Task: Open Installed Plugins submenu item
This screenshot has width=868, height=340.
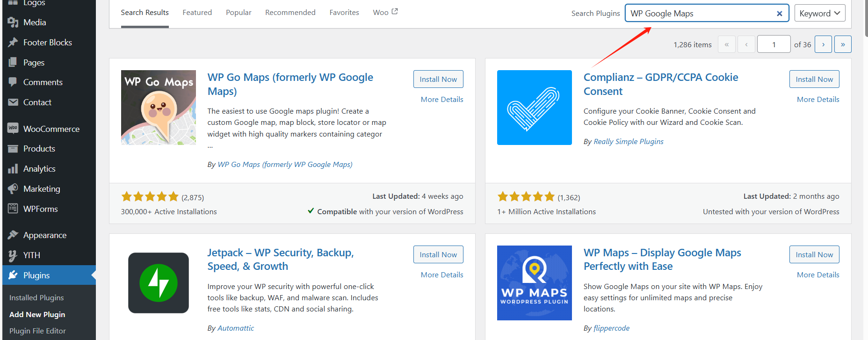Action: (x=36, y=298)
